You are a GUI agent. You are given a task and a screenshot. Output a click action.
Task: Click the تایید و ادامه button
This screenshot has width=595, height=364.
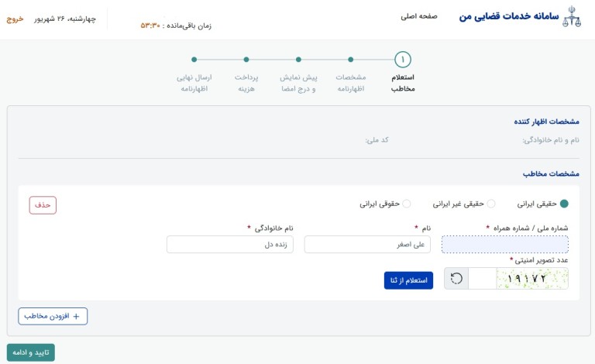pos(31,352)
